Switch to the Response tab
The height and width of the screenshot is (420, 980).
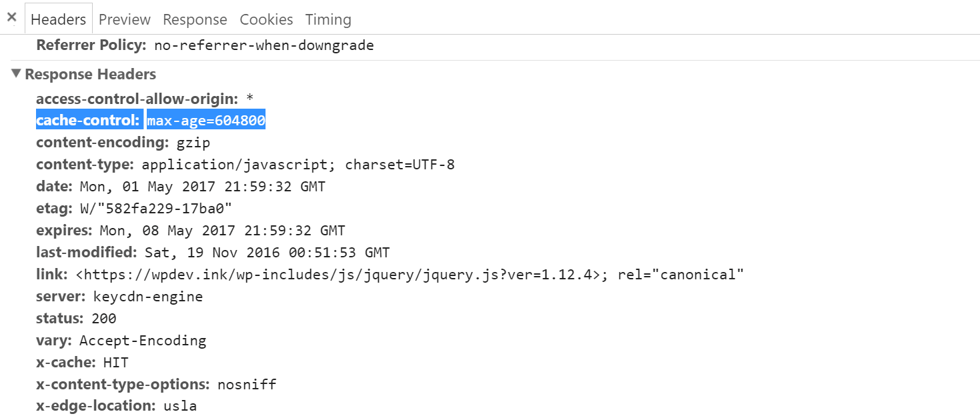click(195, 19)
